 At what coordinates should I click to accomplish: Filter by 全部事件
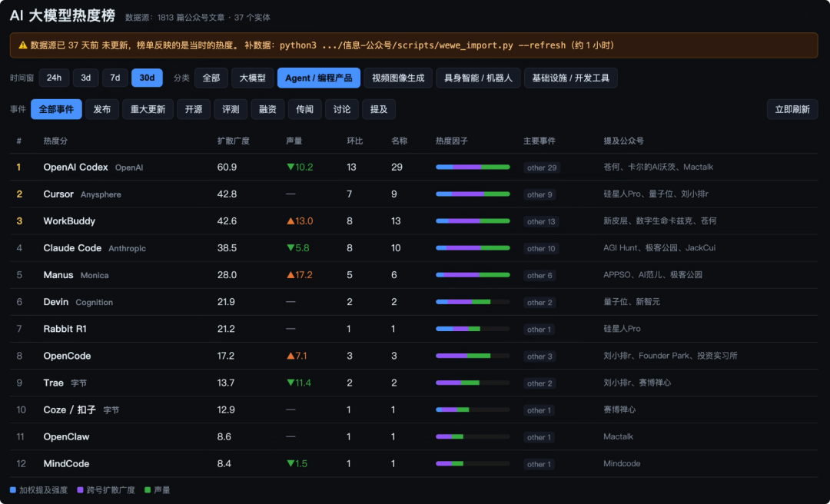click(56, 109)
